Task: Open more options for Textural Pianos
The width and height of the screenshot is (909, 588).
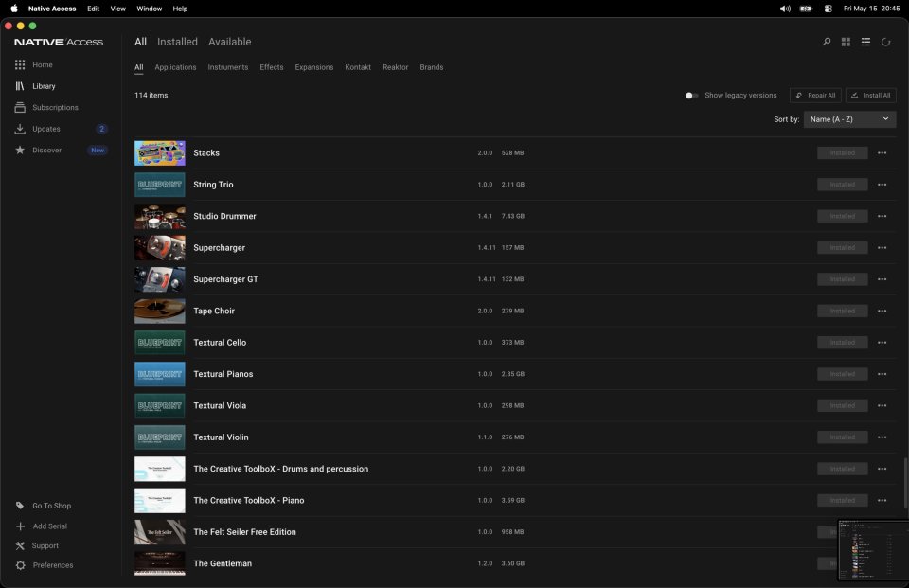Action: (x=882, y=374)
